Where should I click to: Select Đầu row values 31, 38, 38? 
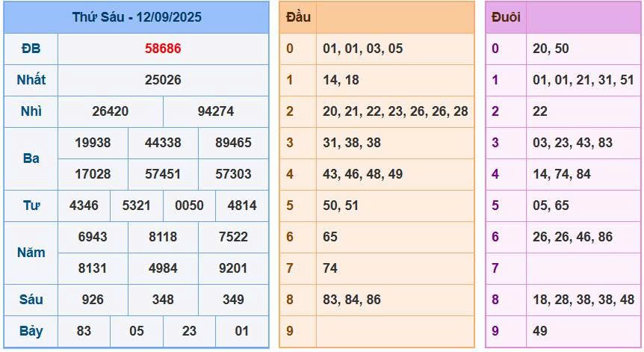(352, 143)
